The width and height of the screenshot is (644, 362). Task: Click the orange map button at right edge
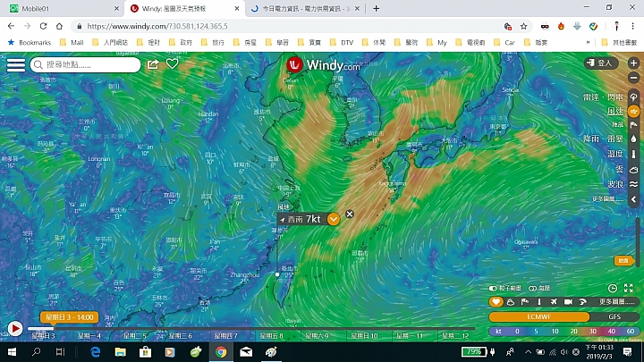click(623, 261)
